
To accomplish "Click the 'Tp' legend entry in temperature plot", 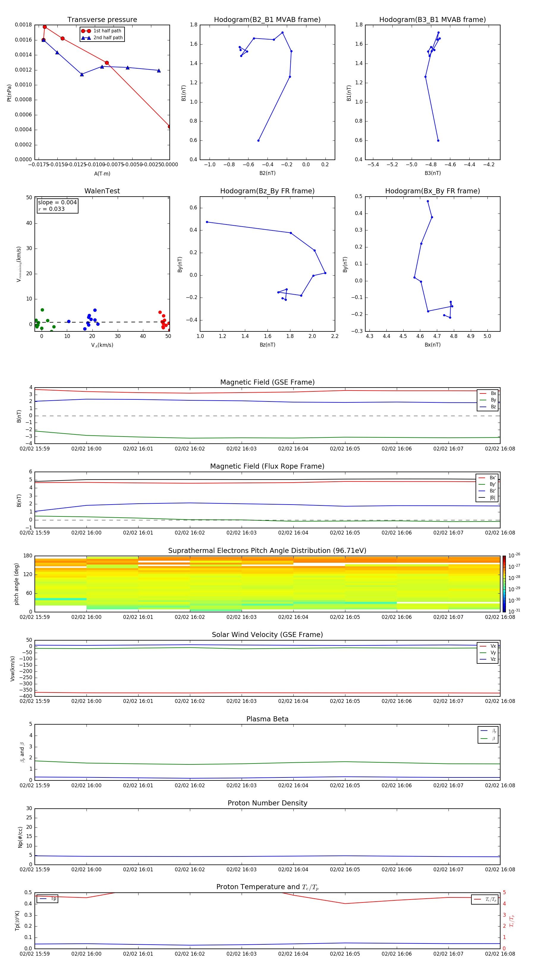I will [48, 899].
